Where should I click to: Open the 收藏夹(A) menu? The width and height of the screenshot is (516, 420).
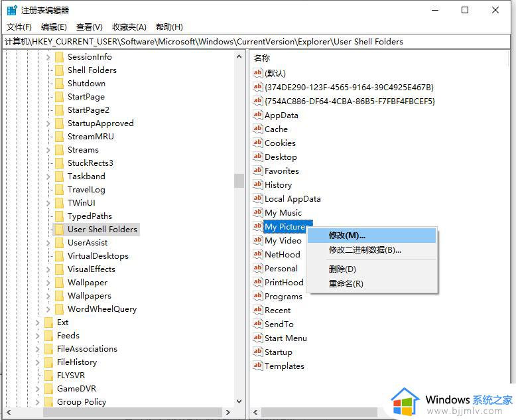129,27
